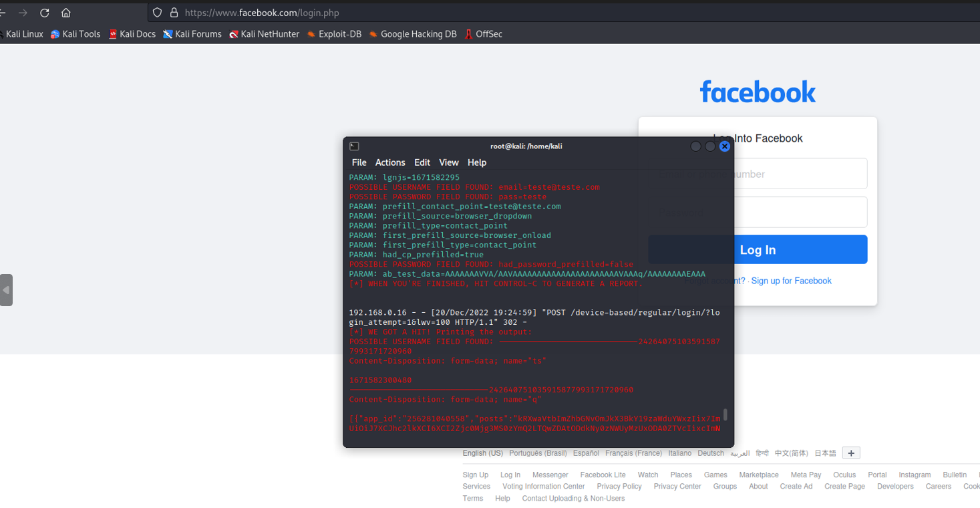Click the terminal vertical scrollbar handle

pos(725,414)
